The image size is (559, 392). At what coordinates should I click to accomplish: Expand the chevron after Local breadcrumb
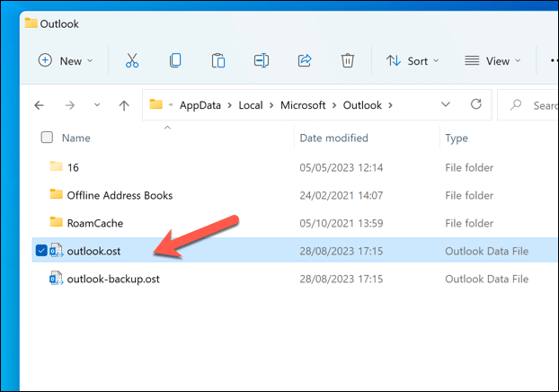(x=271, y=105)
